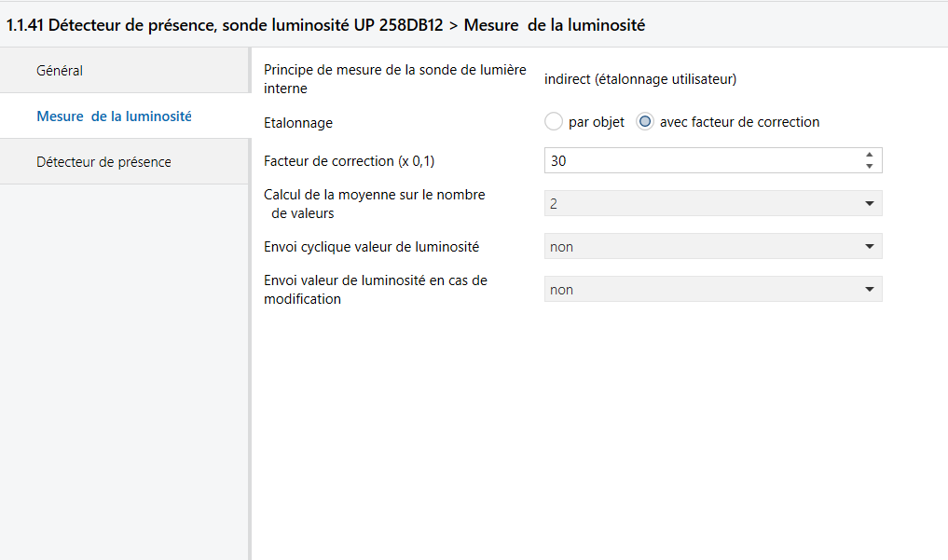
Task: Open the averaging value count dropdown
Action: (713, 203)
